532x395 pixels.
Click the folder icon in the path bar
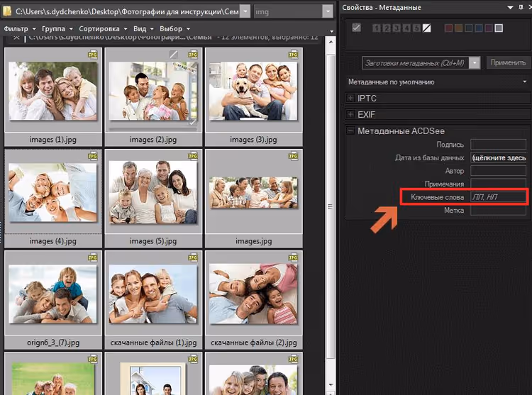tap(7, 11)
